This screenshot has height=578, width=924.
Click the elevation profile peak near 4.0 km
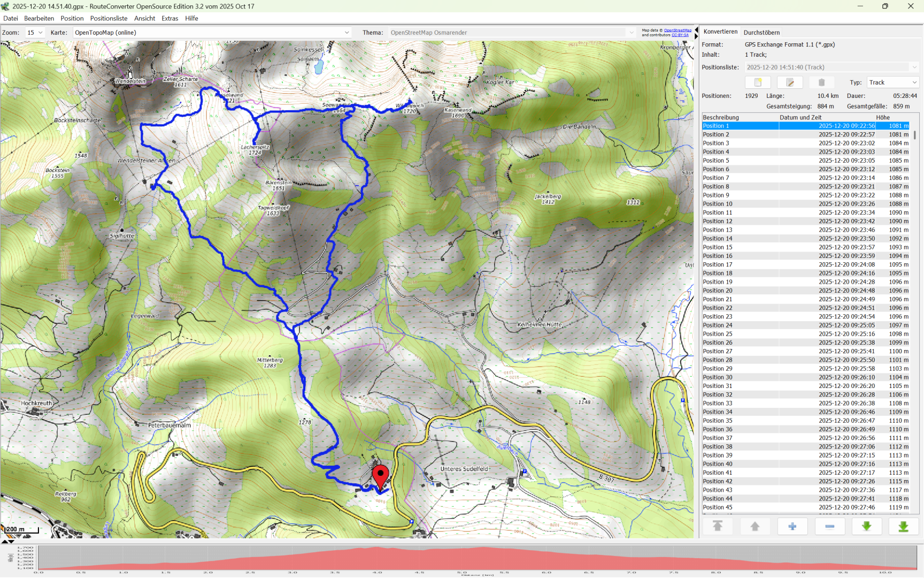[x=378, y=549]
